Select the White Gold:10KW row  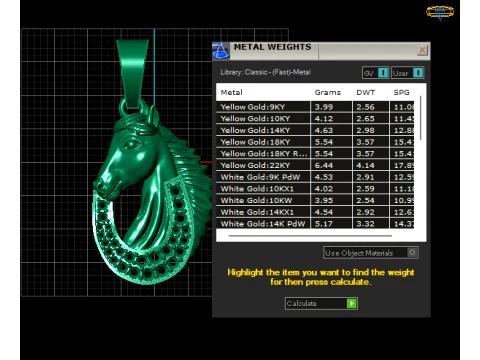tap(315, 200)
